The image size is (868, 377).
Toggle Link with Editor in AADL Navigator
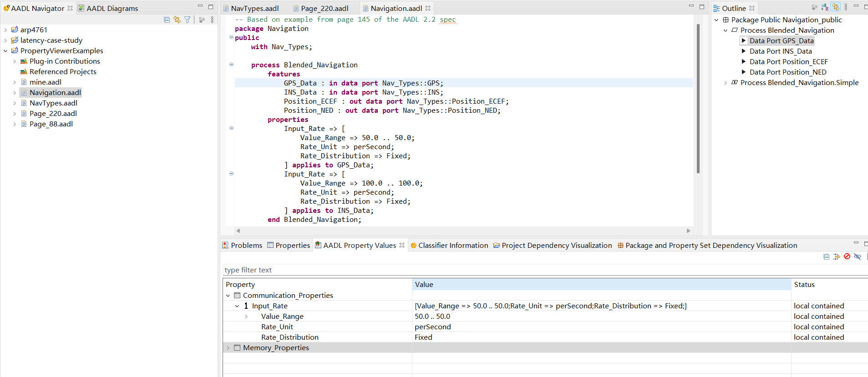(x=177, y=20)
